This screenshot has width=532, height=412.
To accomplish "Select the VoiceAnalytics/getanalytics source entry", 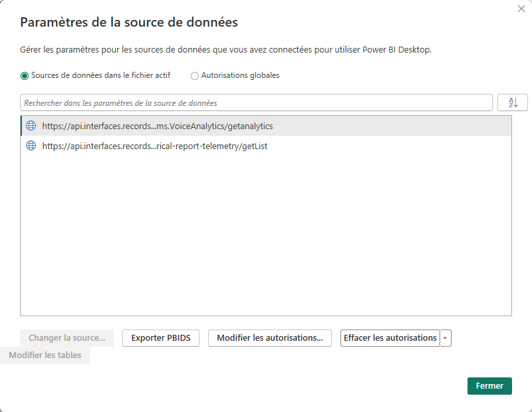I will click(157, 126).
